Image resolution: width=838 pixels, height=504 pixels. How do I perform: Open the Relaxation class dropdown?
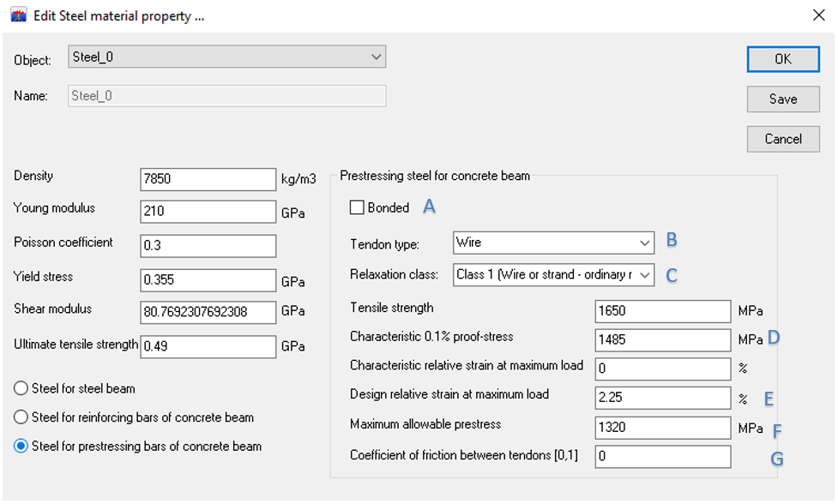click(553, 274)
